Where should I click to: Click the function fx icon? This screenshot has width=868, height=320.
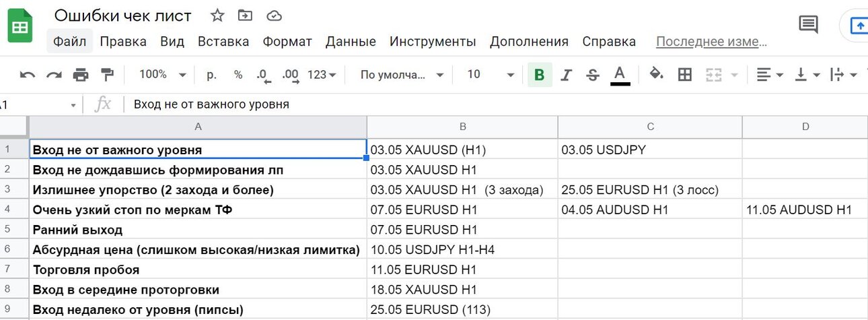[103, 104]
